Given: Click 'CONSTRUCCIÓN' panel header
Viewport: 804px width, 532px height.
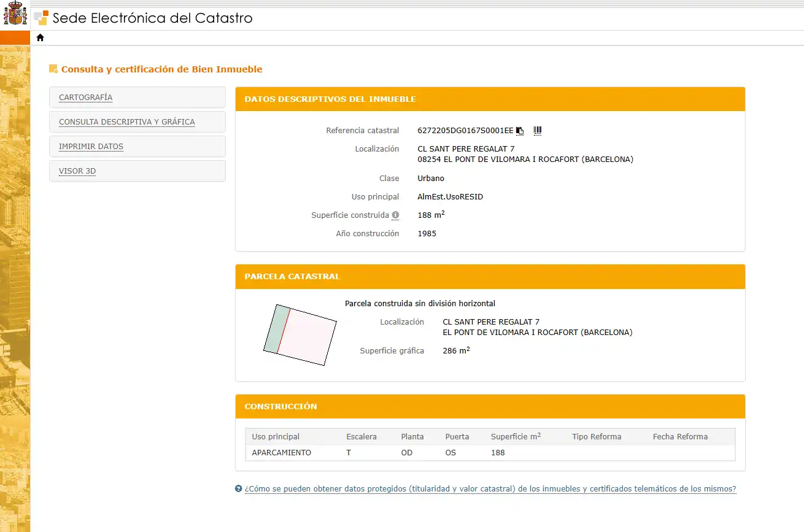Looking at the screenshot, I should (x=490, y=407).
